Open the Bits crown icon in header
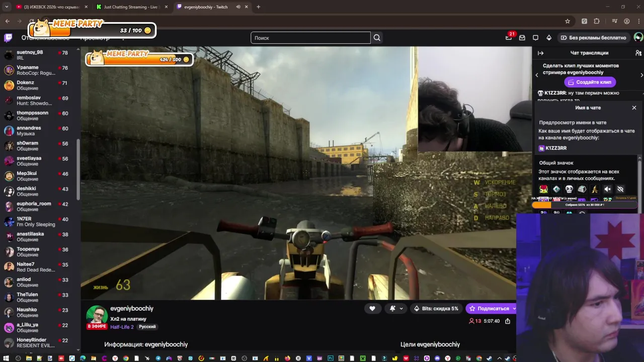The image size is (644, 362). 549,38
